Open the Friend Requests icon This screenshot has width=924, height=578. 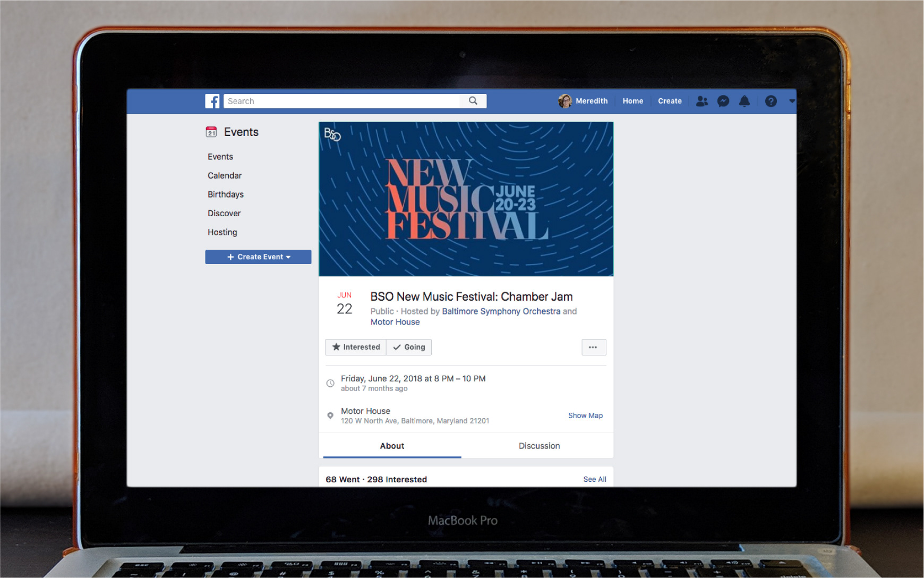point(702,101)
